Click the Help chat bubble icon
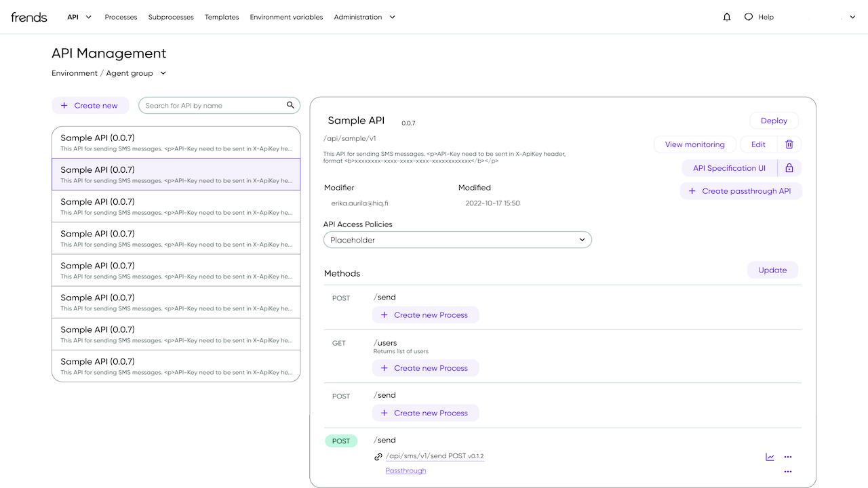The height and width of the screenshot is (488, 868). 749,17
